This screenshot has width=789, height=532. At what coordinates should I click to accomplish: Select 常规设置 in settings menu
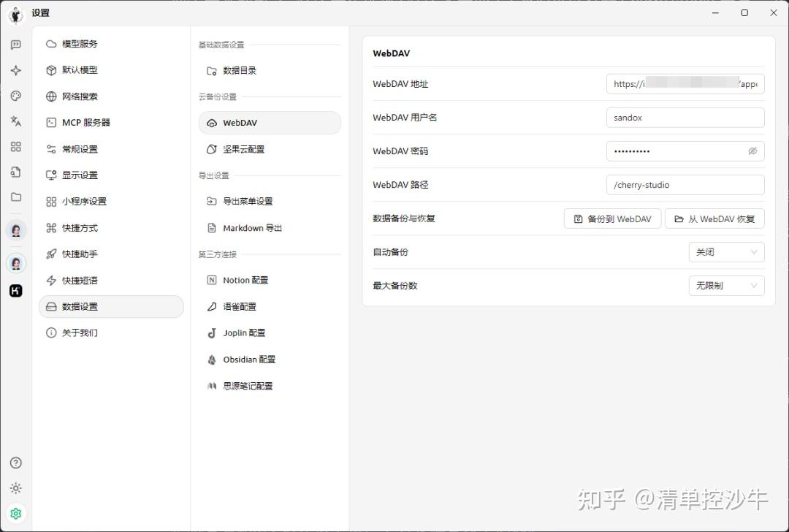tap(111, 149)
